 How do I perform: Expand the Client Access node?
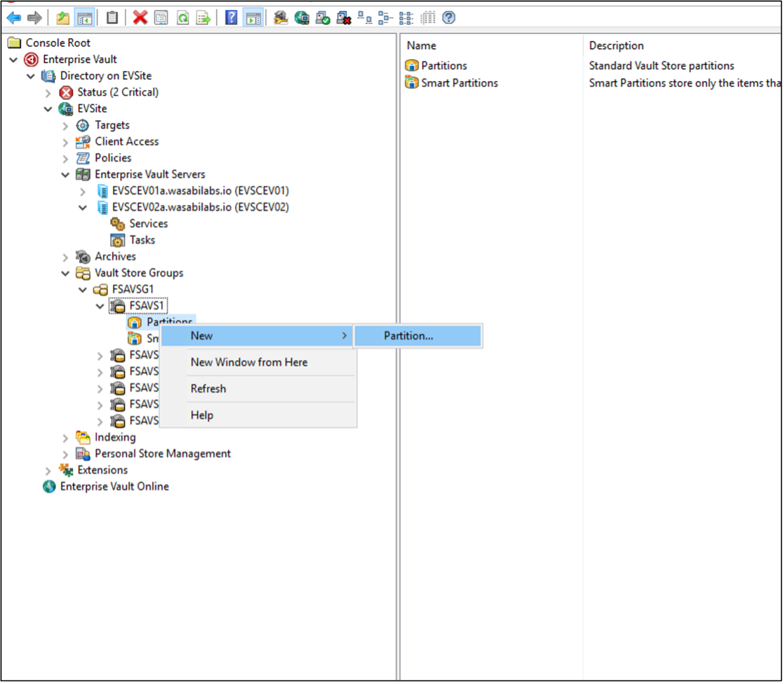pos(65,142)
